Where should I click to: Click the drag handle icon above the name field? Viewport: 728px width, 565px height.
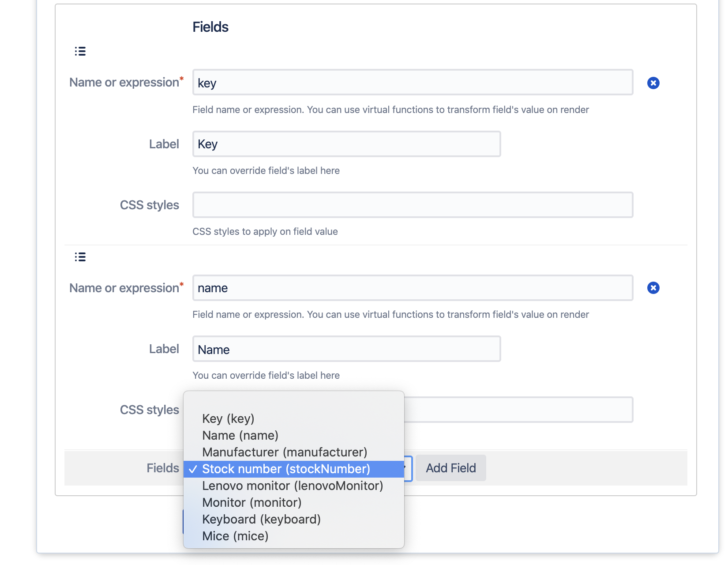[80, 257]
